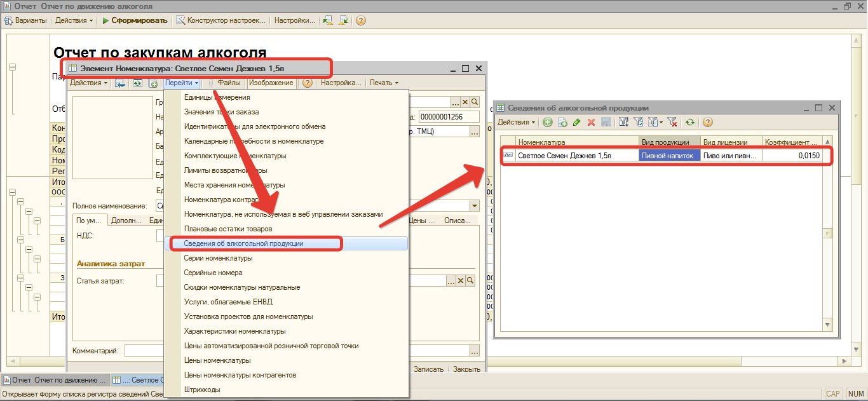Click the pencil edit record icon
Screen dimensions: 868x401
coord(576,122)
